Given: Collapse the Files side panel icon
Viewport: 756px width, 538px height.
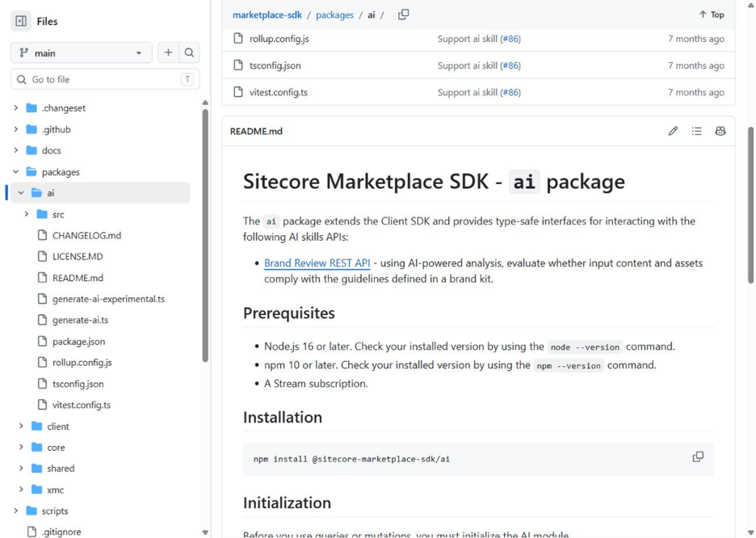Looking at the screenshot, I should coord(21,21).
